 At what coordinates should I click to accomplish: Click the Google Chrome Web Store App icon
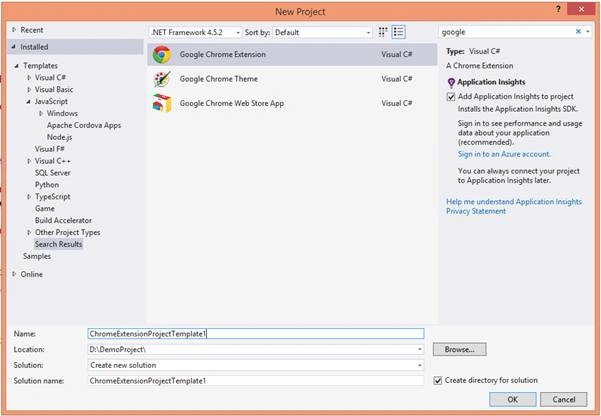click(162, 103)
